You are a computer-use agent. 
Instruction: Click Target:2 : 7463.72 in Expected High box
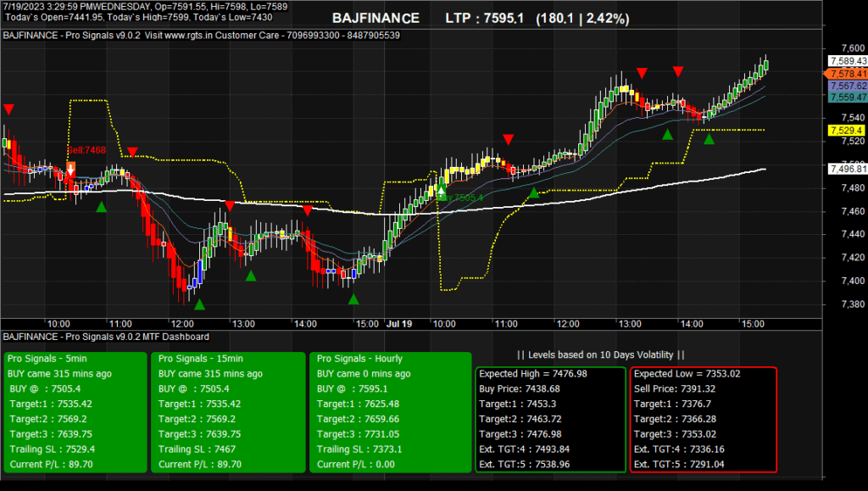tap(520, 419)
